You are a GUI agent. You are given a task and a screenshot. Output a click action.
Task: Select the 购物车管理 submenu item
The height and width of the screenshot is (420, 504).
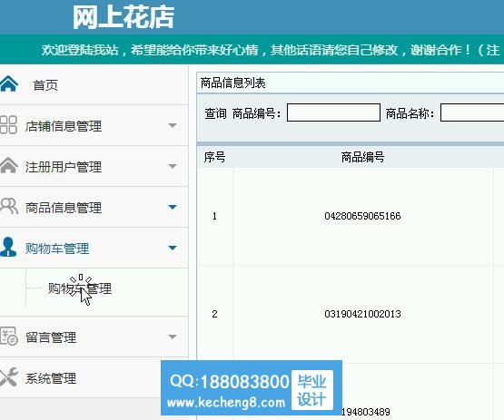point(80,288)
